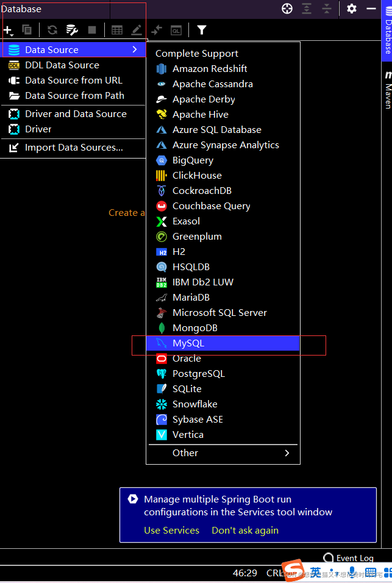Select Exasol

(223, 221)
